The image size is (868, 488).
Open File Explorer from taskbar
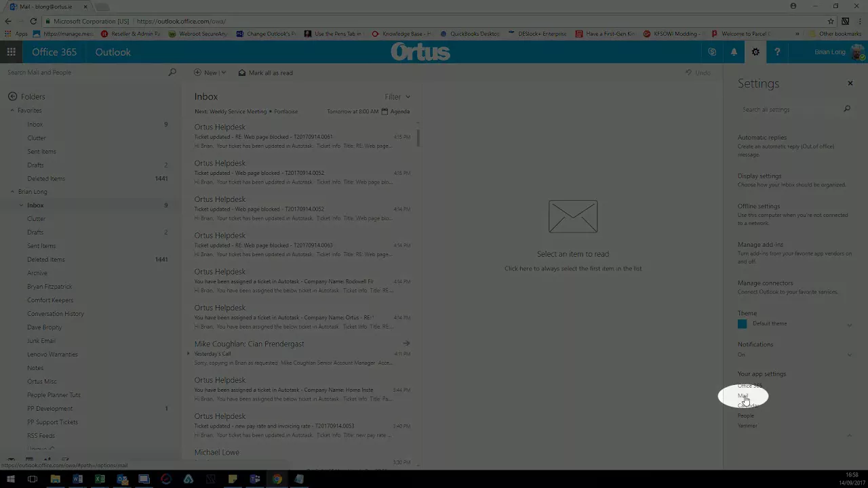pos(56,479)
